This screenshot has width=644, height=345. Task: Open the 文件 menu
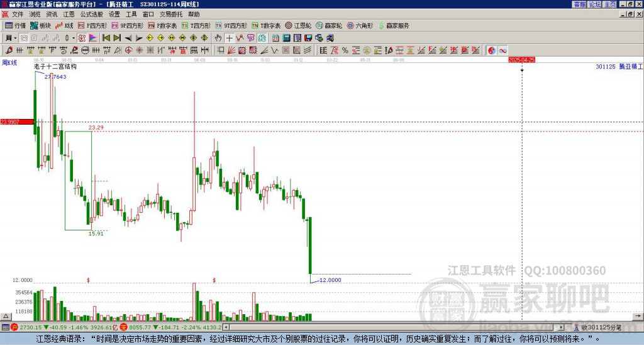point(18,14)
